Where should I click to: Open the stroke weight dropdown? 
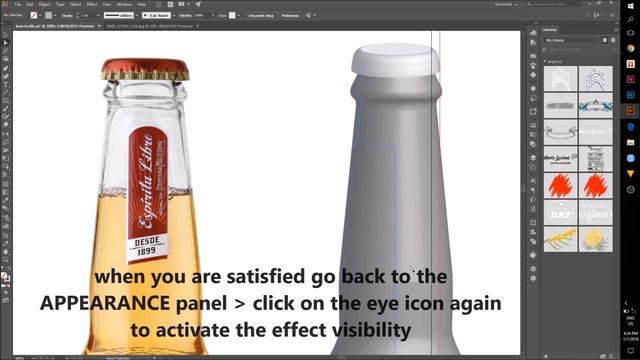coord(98,16)
